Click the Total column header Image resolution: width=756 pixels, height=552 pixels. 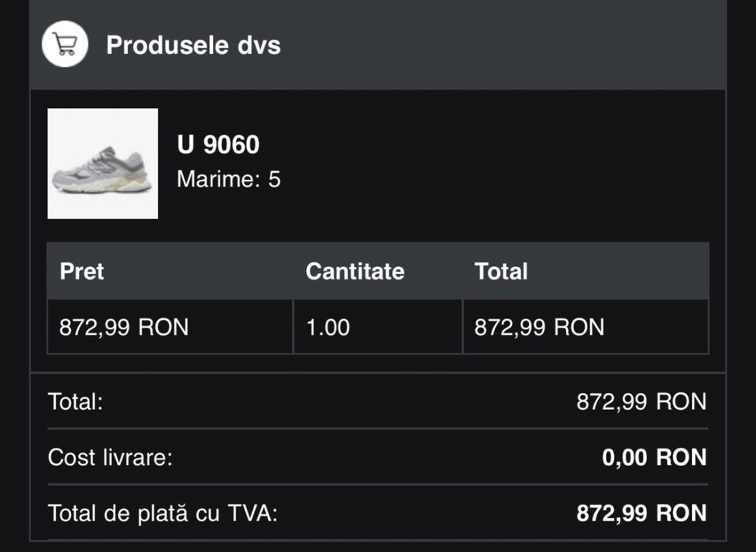click(x=501, y=271)
